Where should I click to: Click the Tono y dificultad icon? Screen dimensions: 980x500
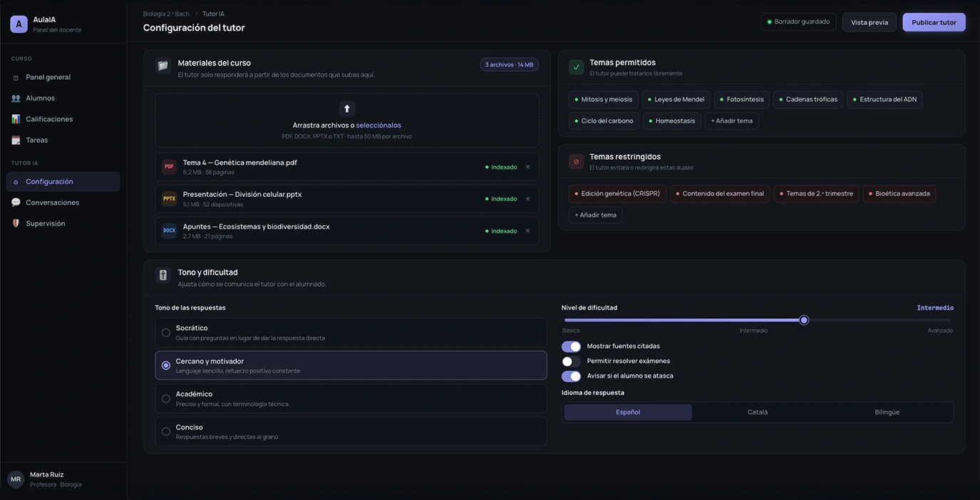pos(163,275)
